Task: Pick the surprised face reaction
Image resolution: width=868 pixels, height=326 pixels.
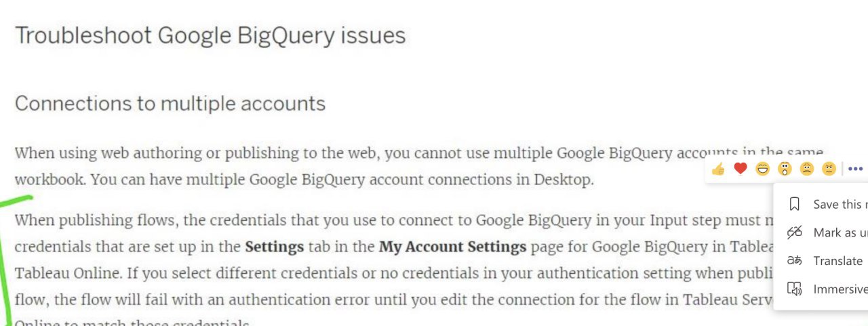Action: [x=785, y=169]
